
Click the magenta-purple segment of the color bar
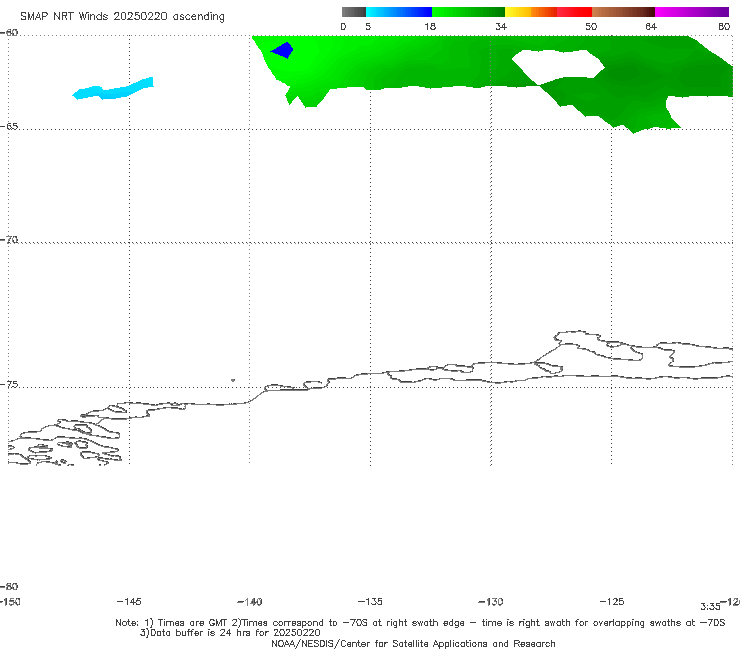point(692,12)
